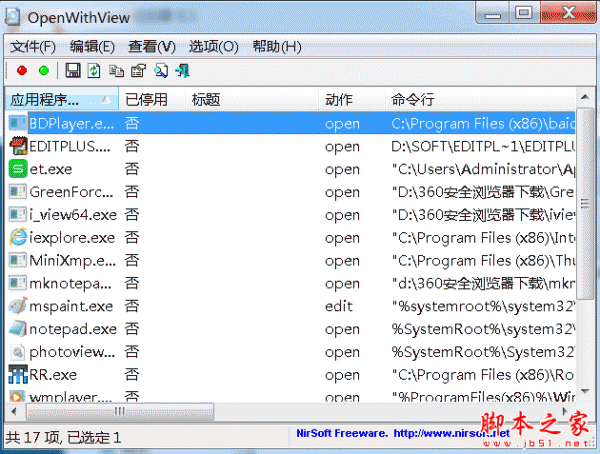Click the open action in et.exe row

[342, 170]
